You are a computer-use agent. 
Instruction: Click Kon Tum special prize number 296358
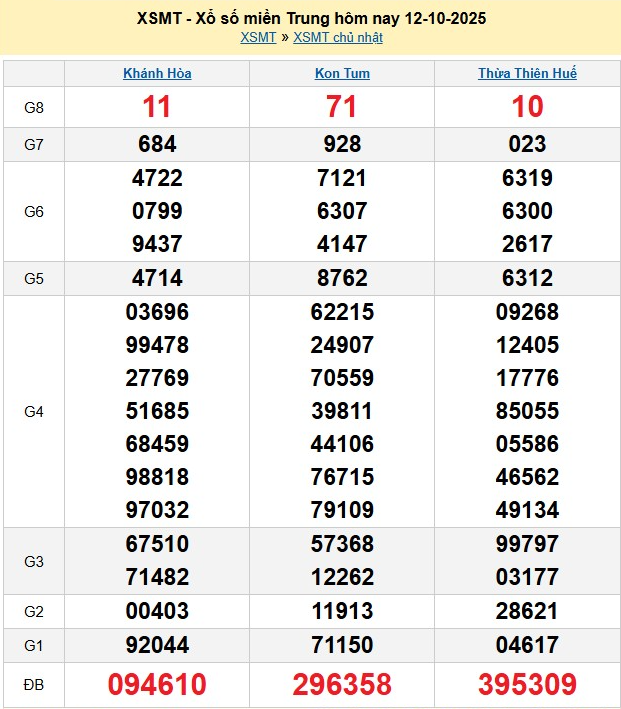click(342, 684)
